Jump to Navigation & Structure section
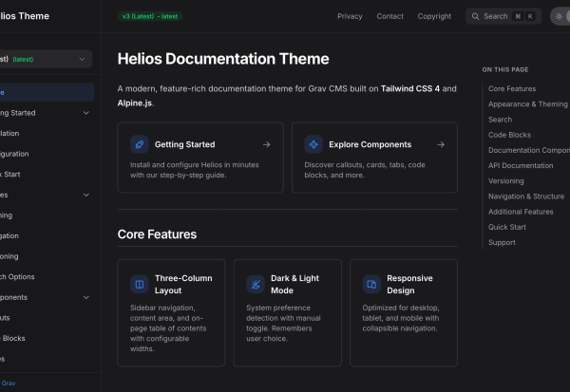Image resolution: width=570 pixels, height=392 pixels. point(526,196)
